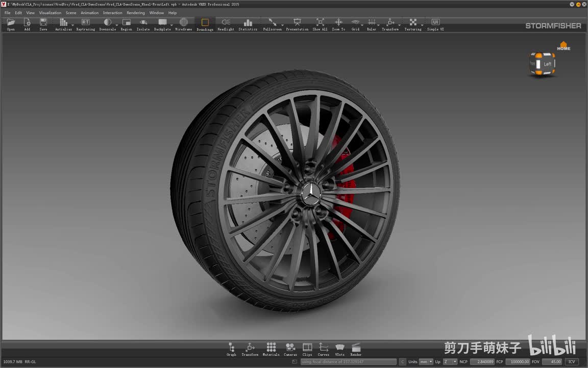
Task: Open the Rendering menu
Action: (136, 13)
